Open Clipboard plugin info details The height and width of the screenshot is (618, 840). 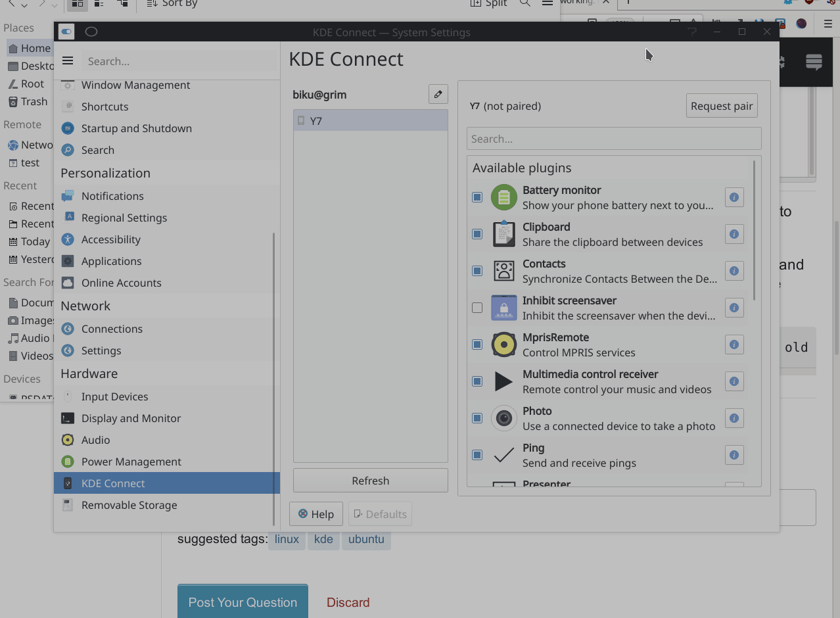(x=734, y=233)
